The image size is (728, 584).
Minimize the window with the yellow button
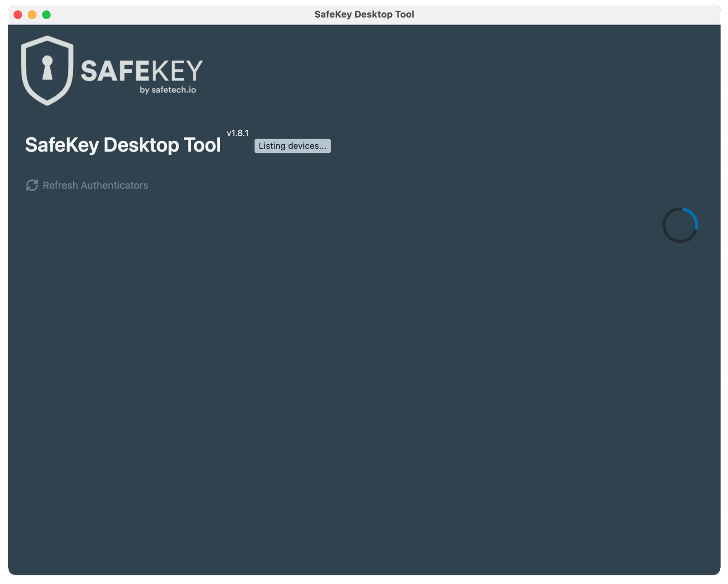(32, 15)
